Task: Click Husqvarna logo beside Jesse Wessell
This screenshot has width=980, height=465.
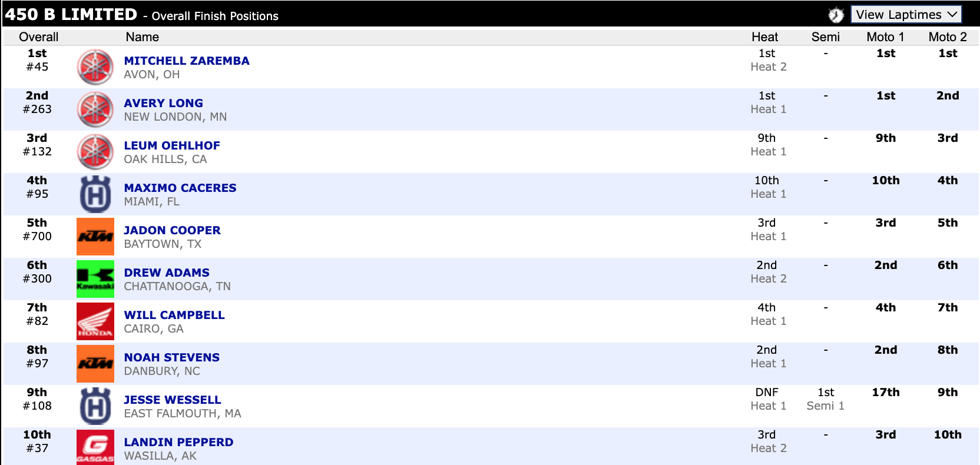Action: point(95,406)
